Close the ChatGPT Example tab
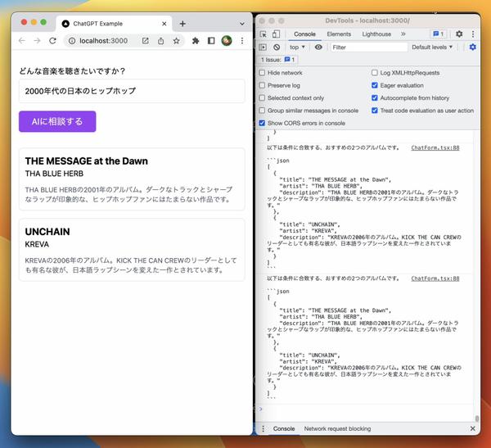The height and width of the screenshot is (448, 491). pyautogui.click(x=164, y=24)
